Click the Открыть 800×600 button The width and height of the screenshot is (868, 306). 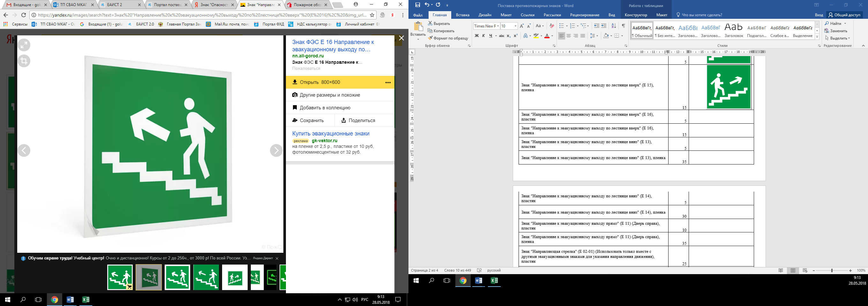(x=340, y=82)
